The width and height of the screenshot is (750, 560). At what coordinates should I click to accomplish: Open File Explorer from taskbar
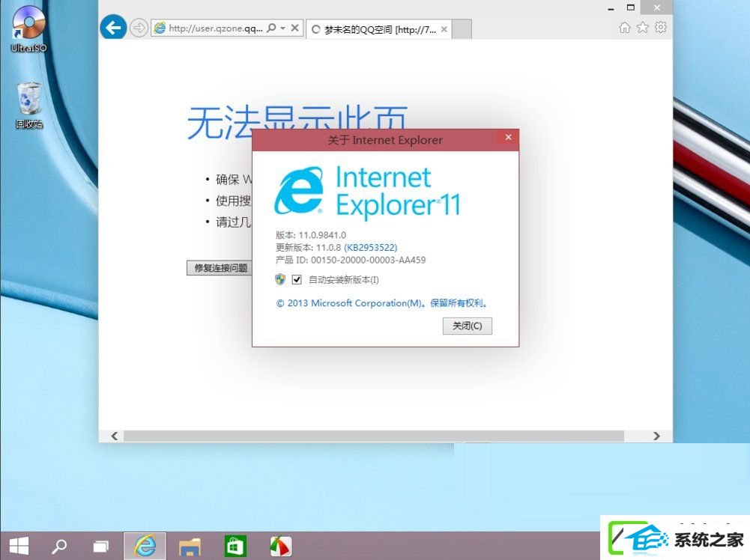pos(190,546)
